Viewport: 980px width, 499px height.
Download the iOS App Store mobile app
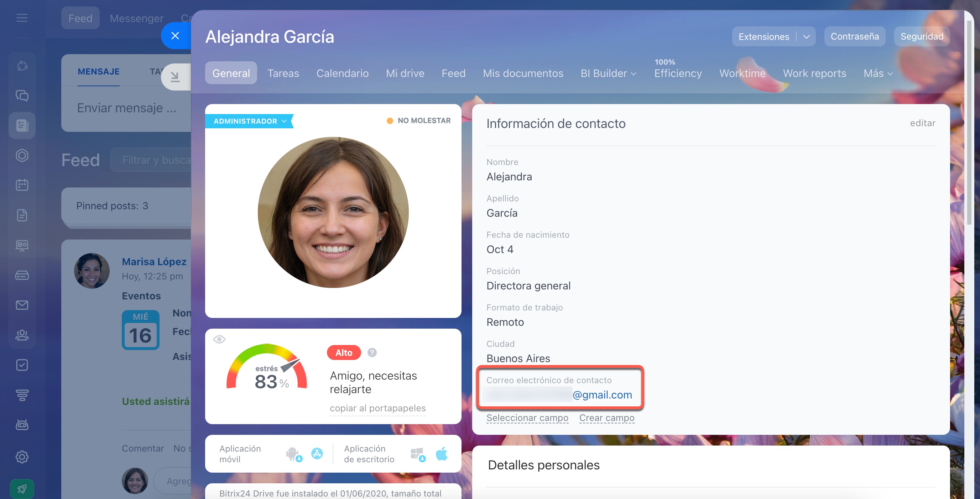[317, 453]
